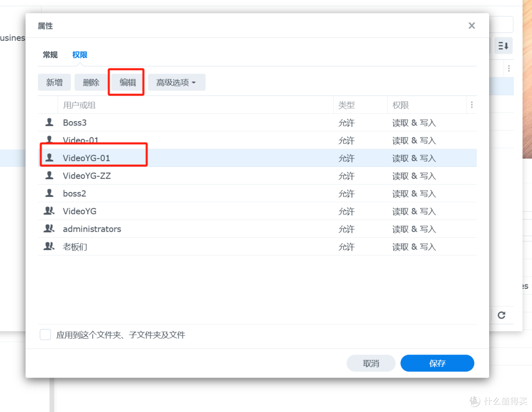Click 读取 & 写入 in the boss2 row
The height and width of the screenshot is (412, 532).
414,193
